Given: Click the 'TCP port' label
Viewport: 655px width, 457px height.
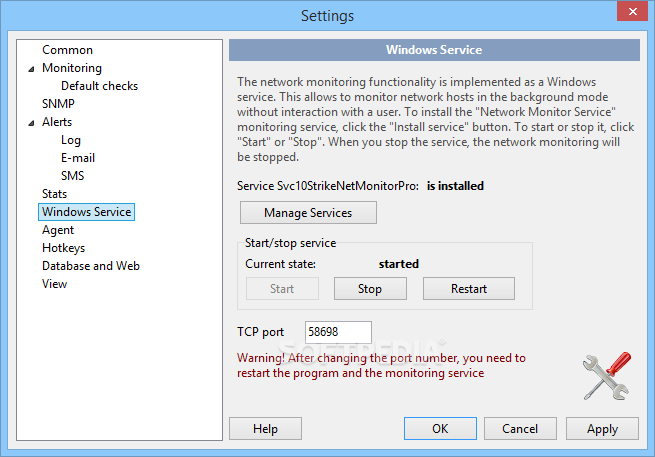Looking at the screenshot, I should click(260, 332).
